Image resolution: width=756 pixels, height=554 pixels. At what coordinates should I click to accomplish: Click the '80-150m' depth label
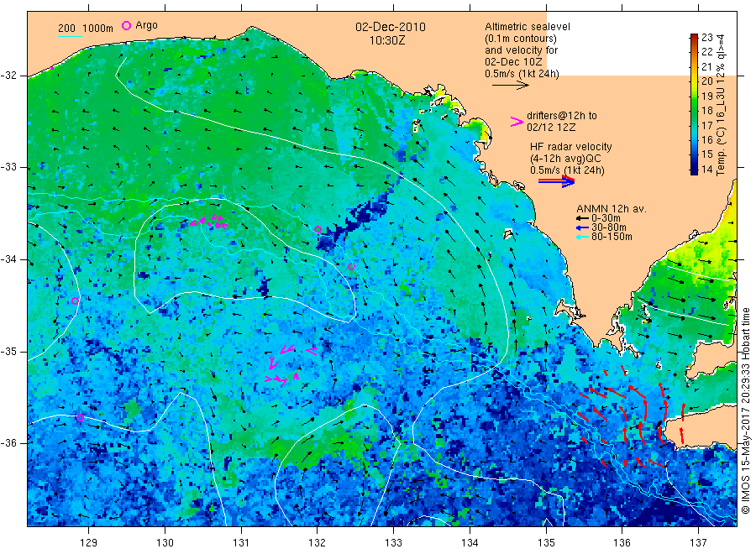[612, 237]
